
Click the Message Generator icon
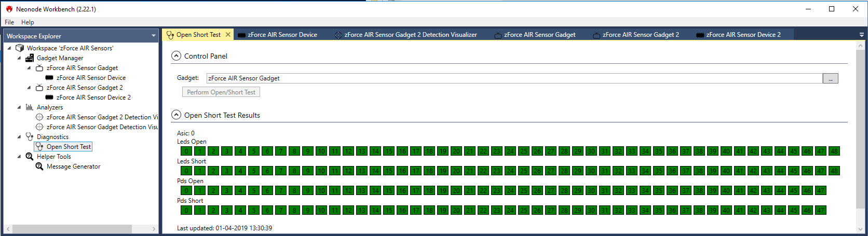[x=39, y=166]
